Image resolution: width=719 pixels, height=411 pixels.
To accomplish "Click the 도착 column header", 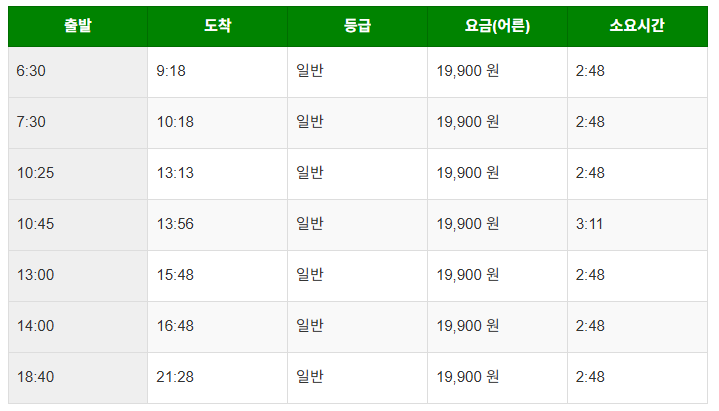I will pyautogui.click(x=218, y=27).
